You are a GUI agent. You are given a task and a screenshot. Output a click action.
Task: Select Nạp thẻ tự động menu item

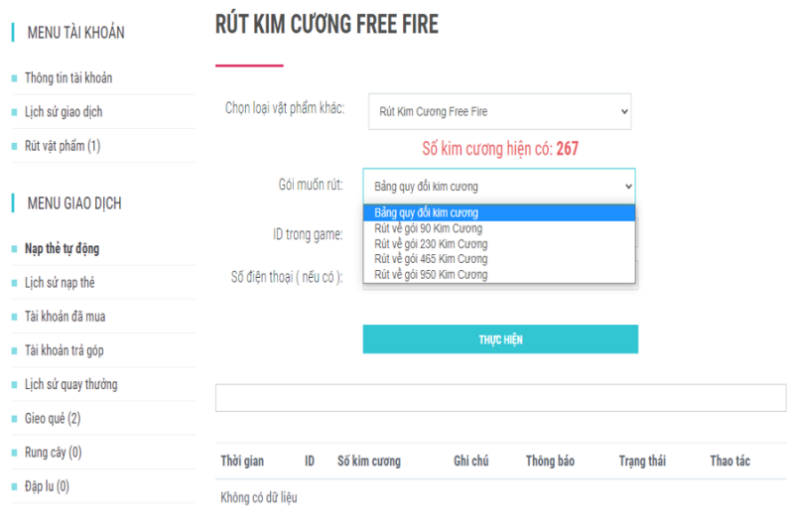(x=62, y=248)
